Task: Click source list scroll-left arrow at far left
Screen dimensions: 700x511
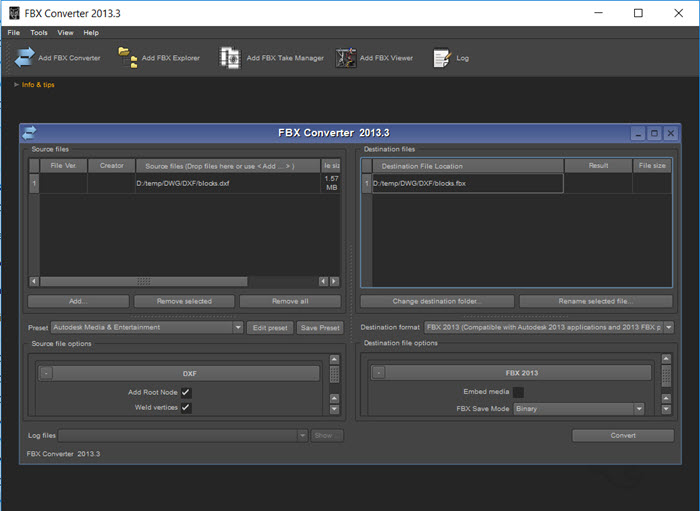Action: tap(34, 281)
